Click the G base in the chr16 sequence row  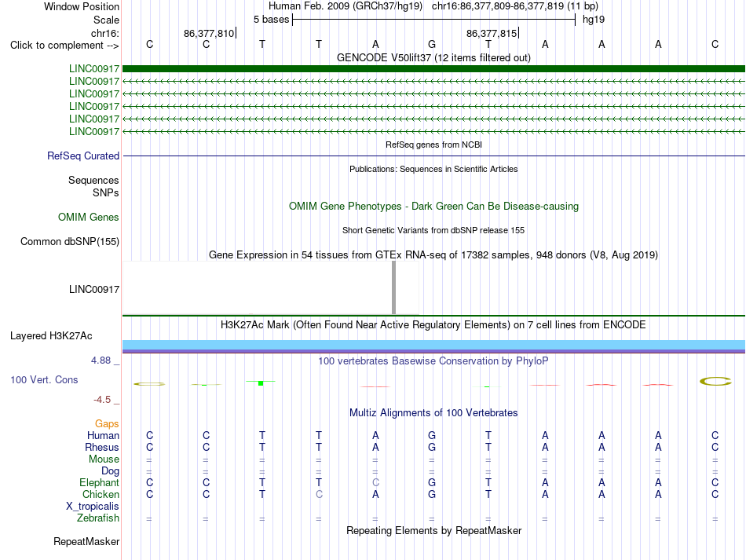pos(432,44)
